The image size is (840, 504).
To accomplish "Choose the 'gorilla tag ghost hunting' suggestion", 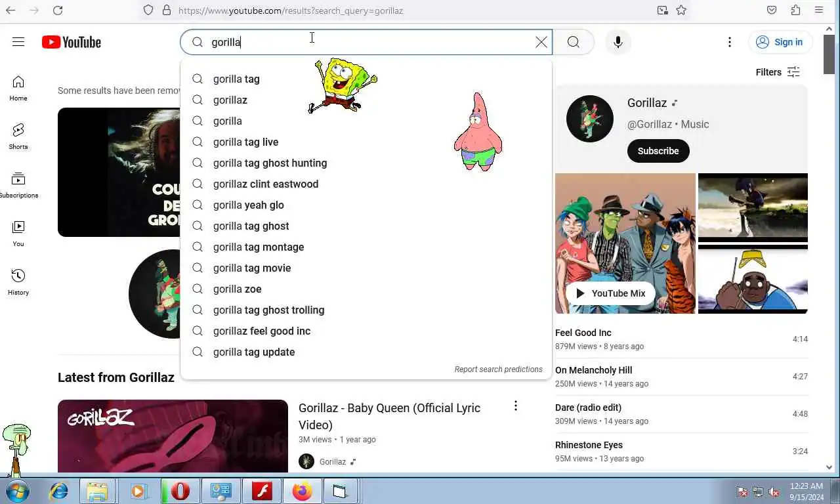I will (366, 163).
